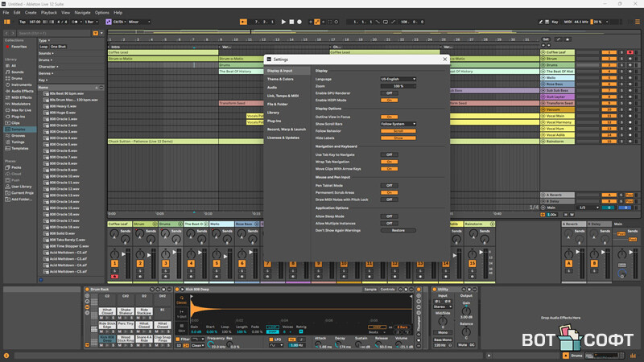Viewport: 644px width, 362px height.
Task: Open the Language dropdown in Settings
Action: pyautogui.click(x=398, y=79)
